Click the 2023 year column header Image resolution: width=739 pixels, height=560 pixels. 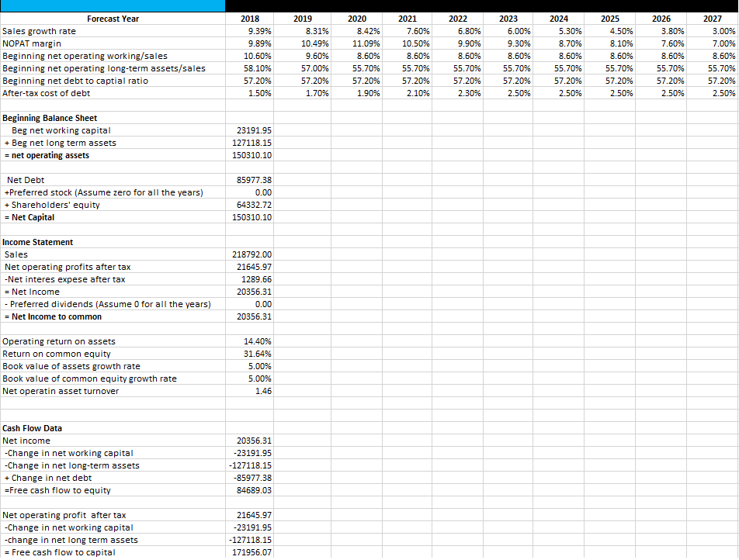point(508,19)
